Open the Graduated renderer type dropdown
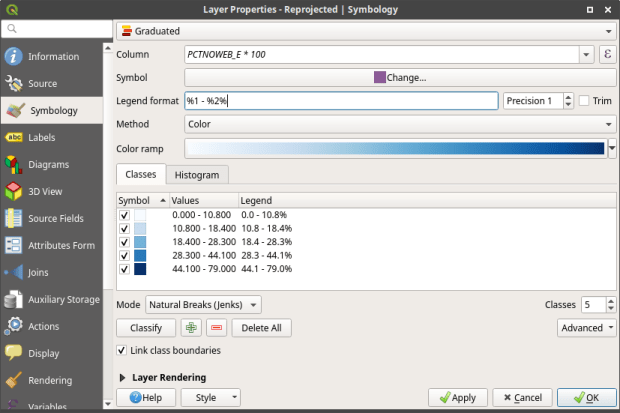The width and height of the screenshot is (620, 413). (x=366, y=31)
